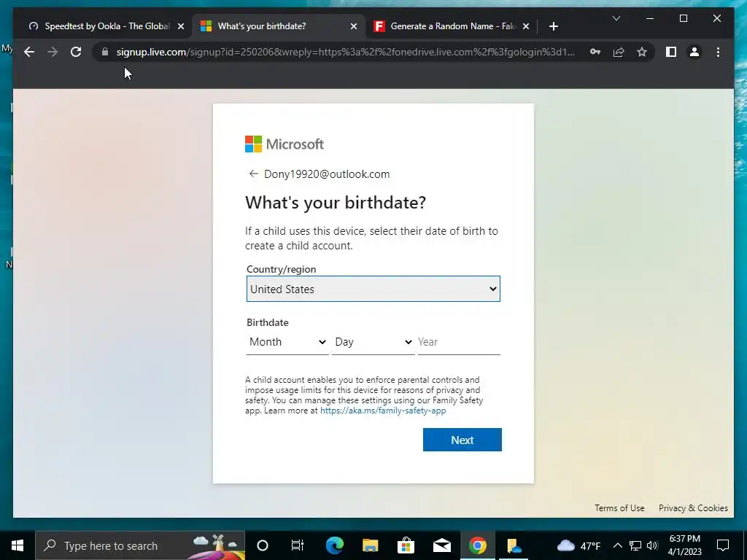Open volume speaker tray icon
Screen dimensions: 747x560
[652, 545]
